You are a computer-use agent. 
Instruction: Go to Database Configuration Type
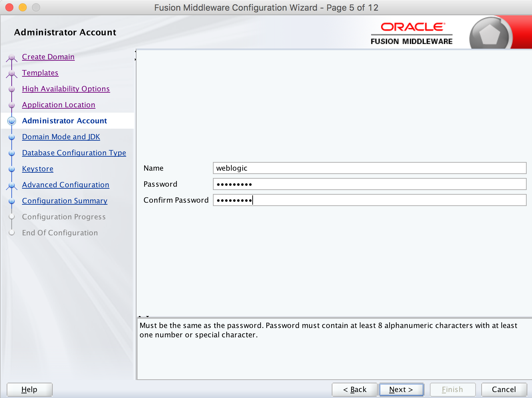click(74, 153)
